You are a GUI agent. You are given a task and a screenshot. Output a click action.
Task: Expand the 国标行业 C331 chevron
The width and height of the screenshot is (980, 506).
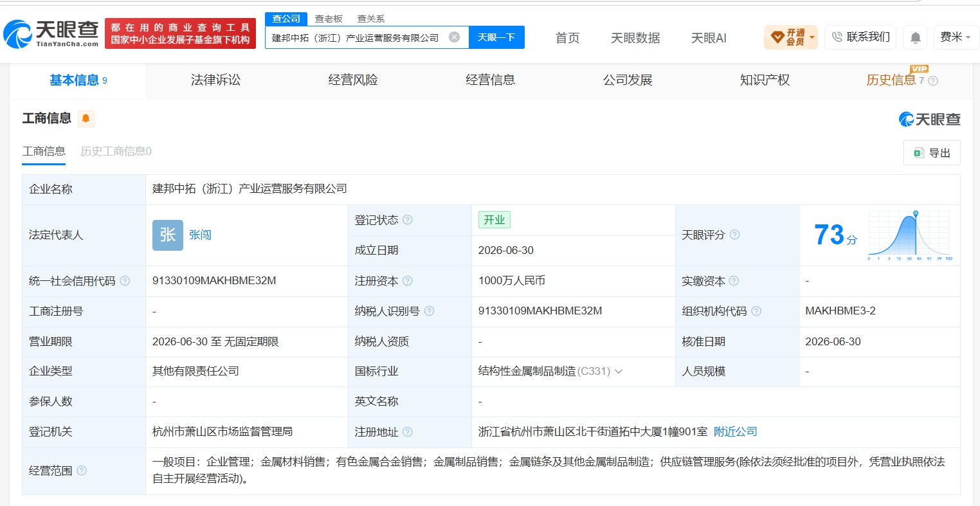coord(619,372)
